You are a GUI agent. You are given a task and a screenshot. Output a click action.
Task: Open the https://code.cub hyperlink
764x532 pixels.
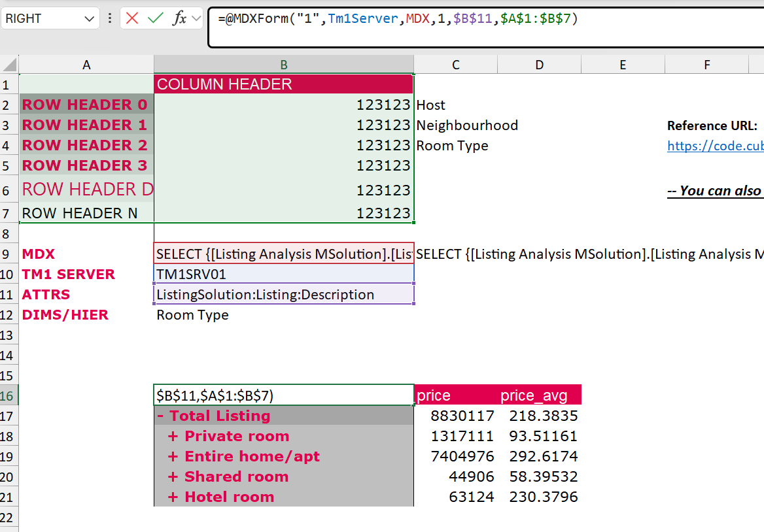point(716,146)
